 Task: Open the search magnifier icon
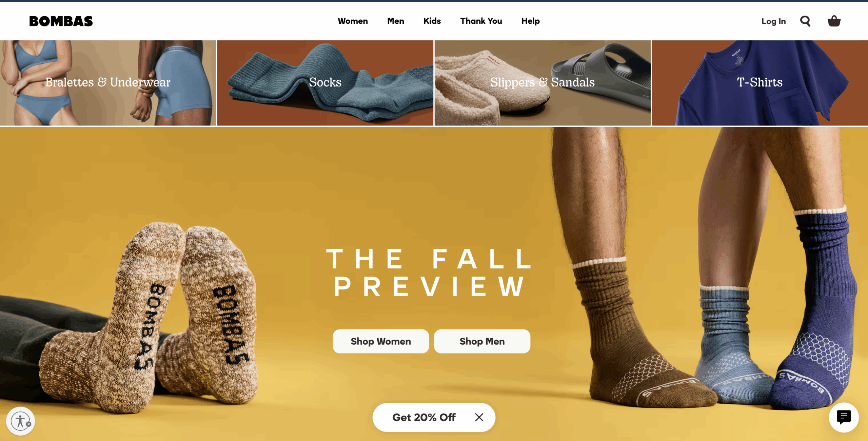click(805, 21)
